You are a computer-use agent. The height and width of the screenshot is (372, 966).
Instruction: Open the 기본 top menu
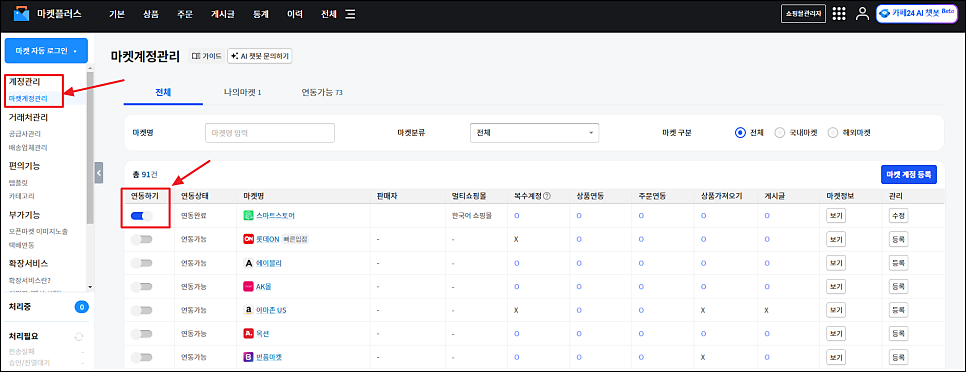pyautogui.click(x=117, y=14)
